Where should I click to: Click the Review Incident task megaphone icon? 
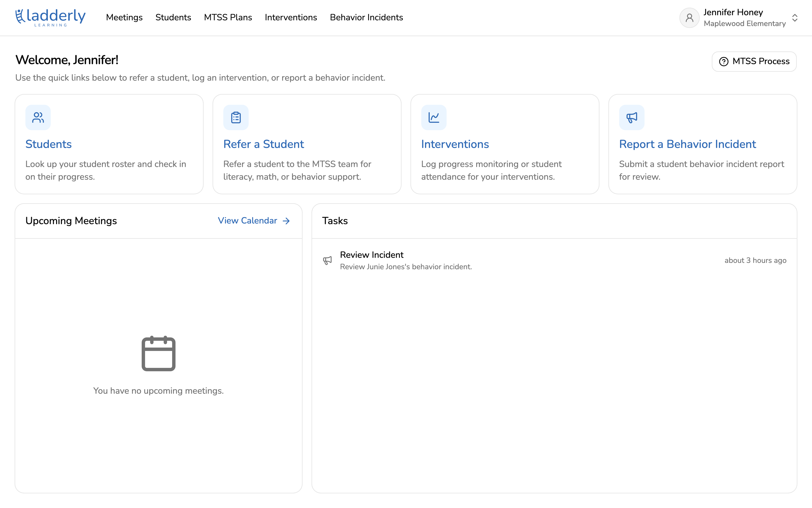pos(328,260)
